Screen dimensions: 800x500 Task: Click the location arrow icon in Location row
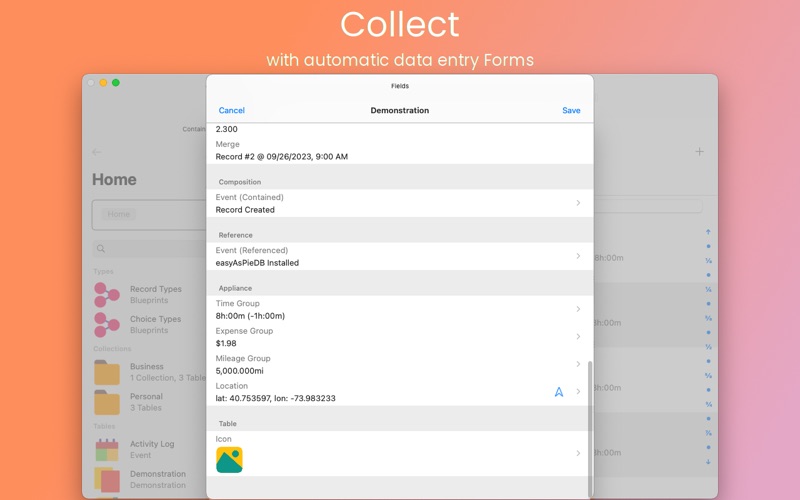point(558,392)
